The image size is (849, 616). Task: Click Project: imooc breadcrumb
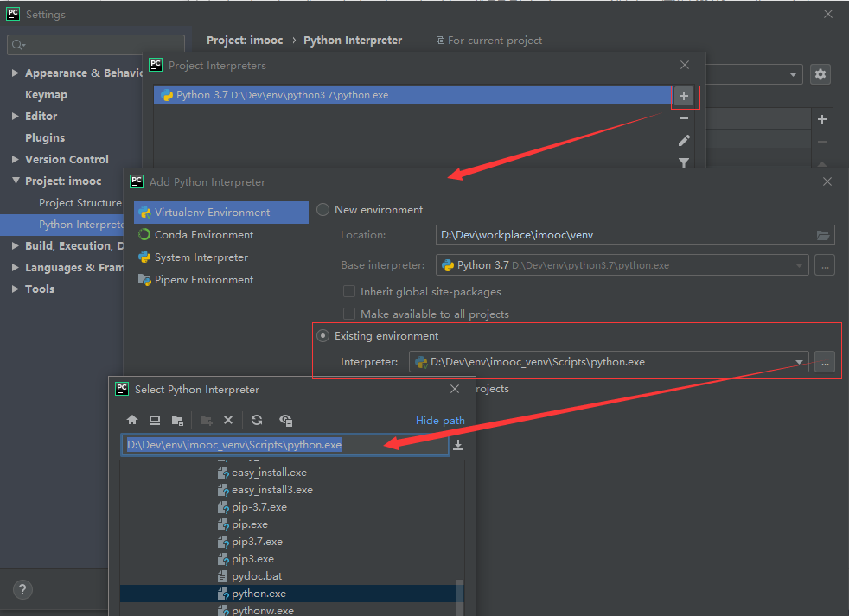[x=245, y=40]
